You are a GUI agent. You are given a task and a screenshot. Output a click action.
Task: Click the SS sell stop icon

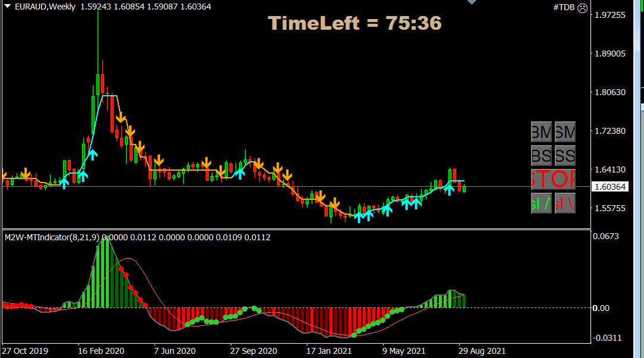[x=564, y=155]
